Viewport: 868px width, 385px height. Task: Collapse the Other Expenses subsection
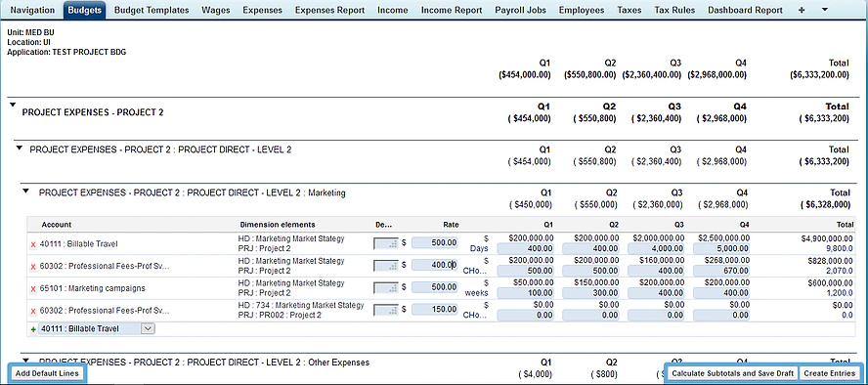click(25, 361)
